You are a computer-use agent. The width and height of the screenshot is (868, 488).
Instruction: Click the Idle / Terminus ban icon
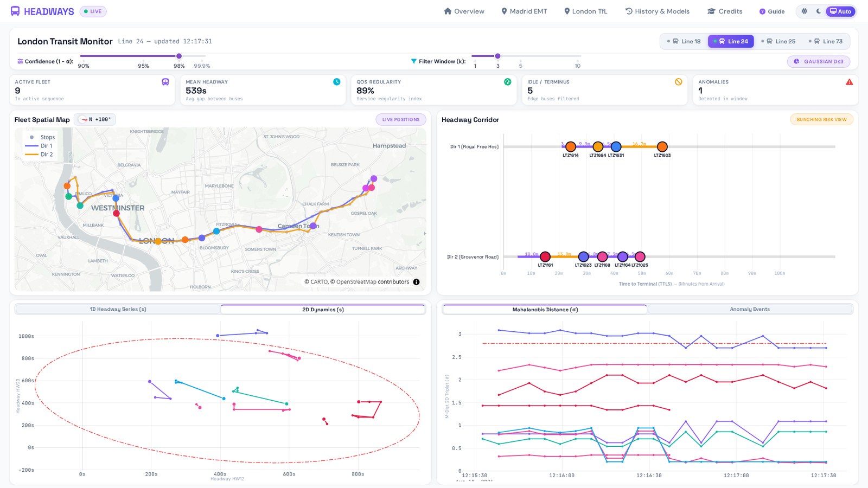679,82
